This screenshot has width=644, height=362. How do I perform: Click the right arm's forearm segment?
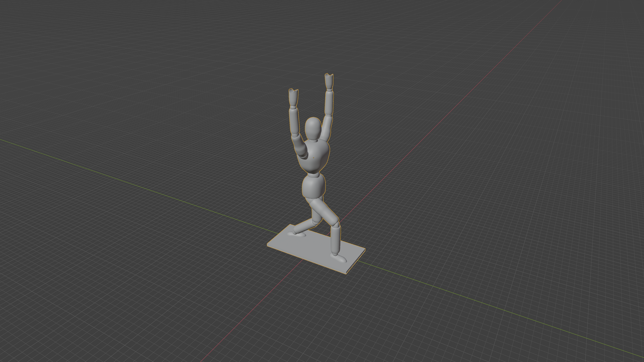[x=329, y=102]
